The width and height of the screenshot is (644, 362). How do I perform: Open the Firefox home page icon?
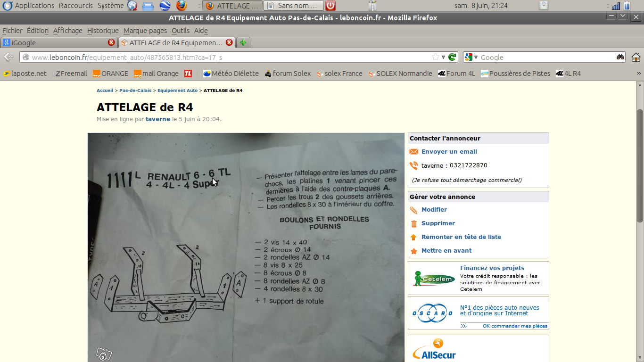click(x=636, y=57)
